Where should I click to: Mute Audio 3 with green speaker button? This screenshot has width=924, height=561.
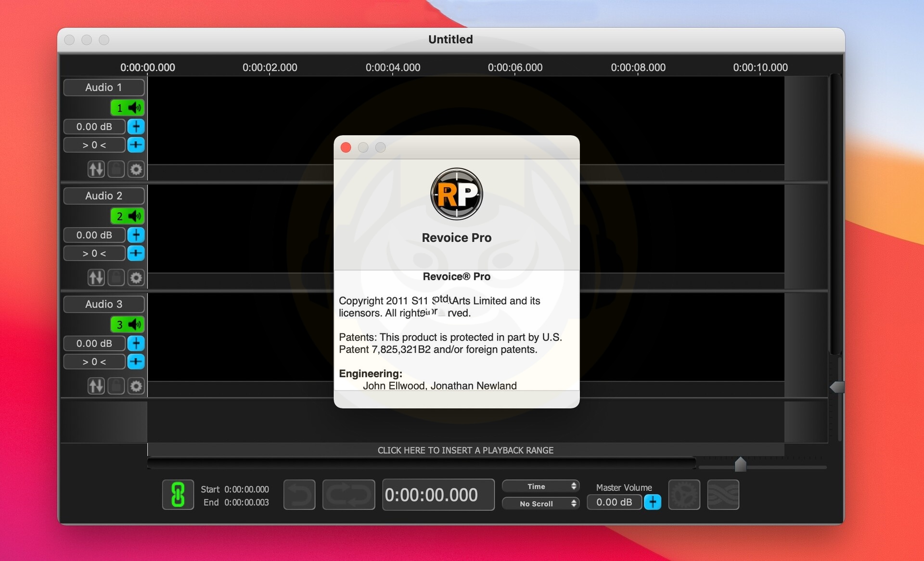click(x=128, y=325)
